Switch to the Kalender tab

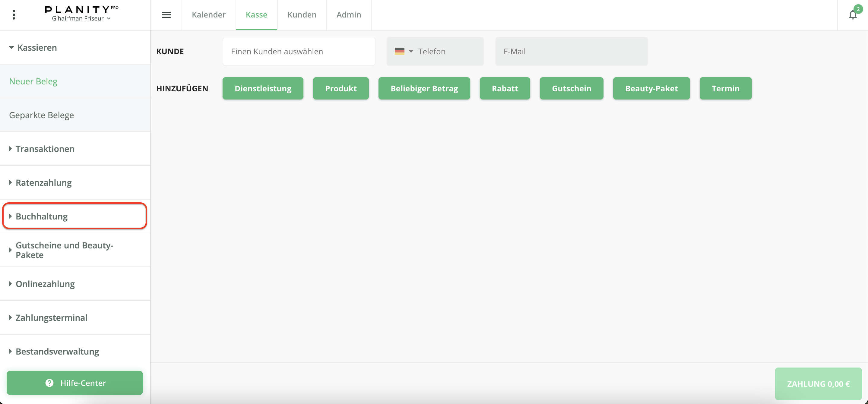point(209,15)
